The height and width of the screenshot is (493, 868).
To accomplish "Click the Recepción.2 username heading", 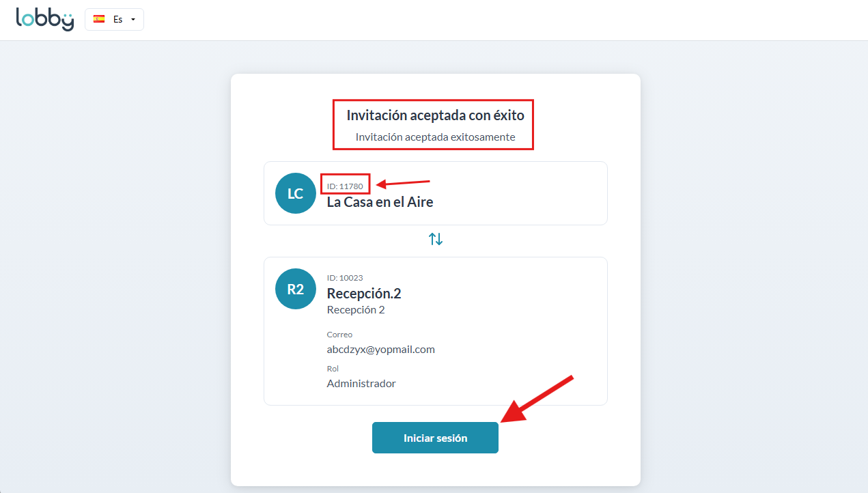I will click(x=364, y=294).
